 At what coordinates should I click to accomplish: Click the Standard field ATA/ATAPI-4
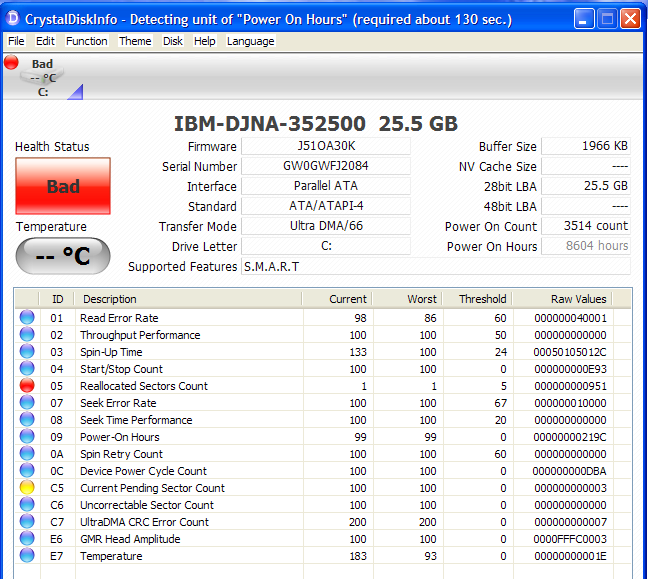[326, 206]
